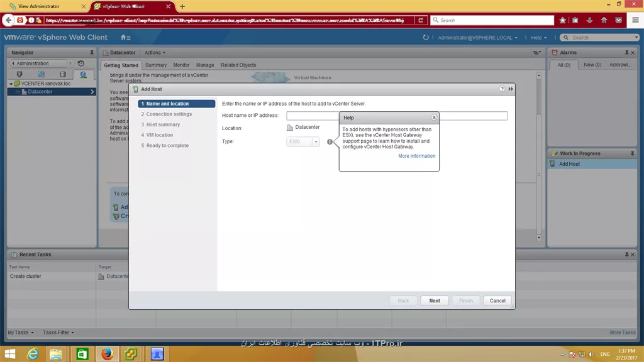This screenshot has height=362, width=644.
Task: Open help icon in Add Host dialog
Action: (x=502, y=89)
